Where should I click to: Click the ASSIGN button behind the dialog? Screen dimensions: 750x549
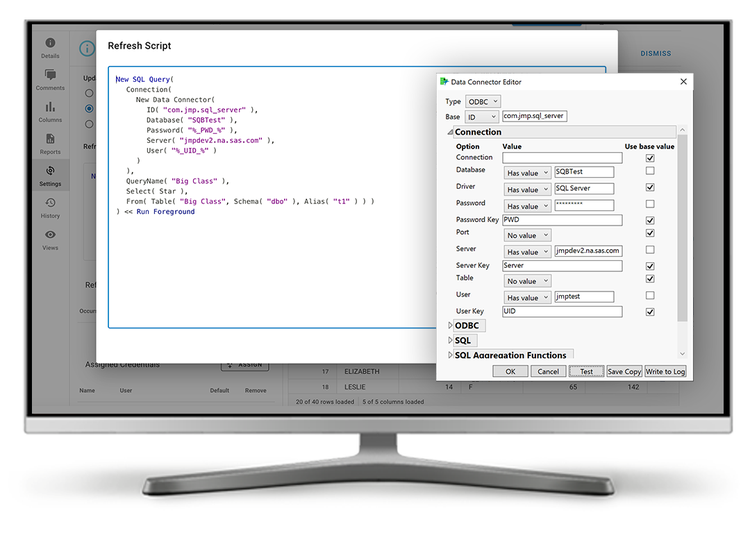245,366
